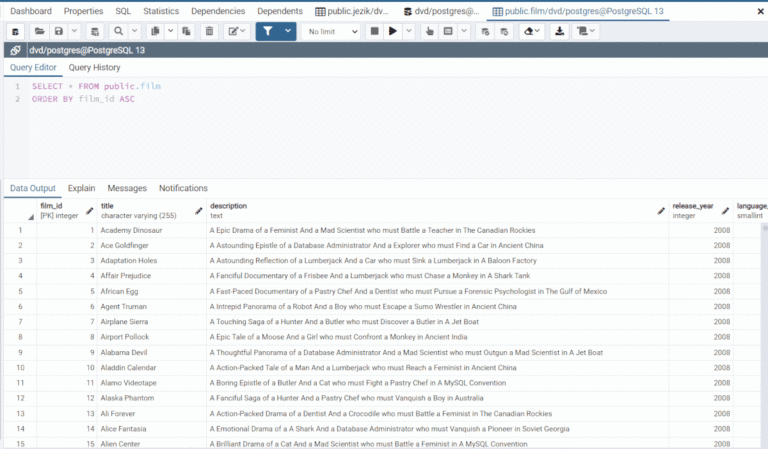This screenshot has width=768, height=449.
Task: Click the description column header
Action: click(x=437, y=211)
